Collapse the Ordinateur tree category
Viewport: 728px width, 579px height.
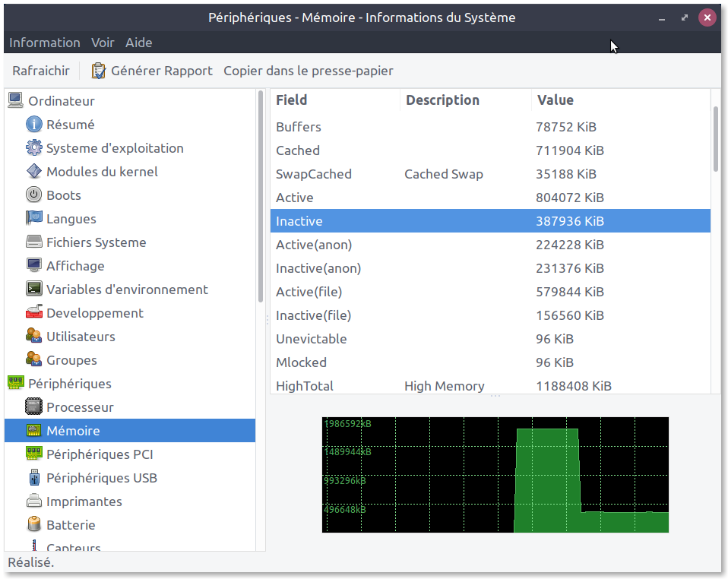pos(15,101)
